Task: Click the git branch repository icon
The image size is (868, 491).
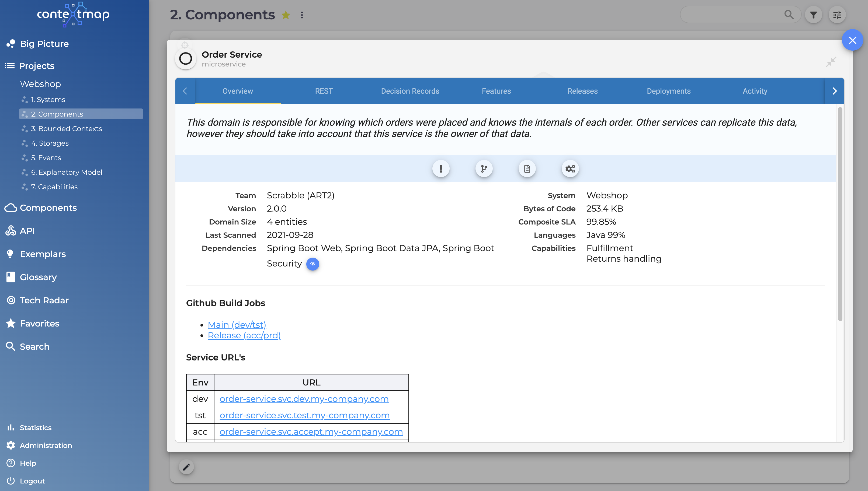Action: [484, 169]
